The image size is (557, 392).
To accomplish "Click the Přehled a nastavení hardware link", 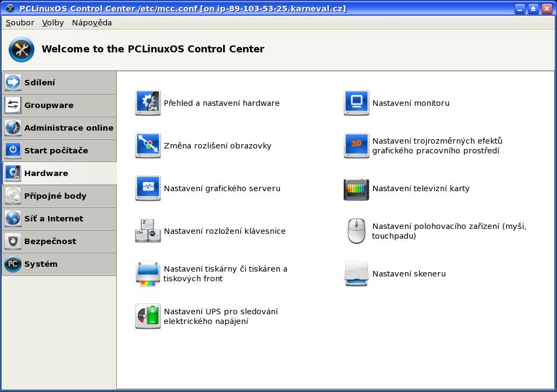I will click(x=222, y=103).
